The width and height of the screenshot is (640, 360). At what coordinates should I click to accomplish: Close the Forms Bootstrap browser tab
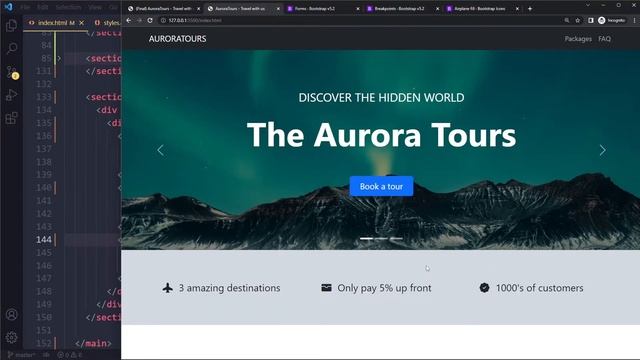pyautogui.click(x=358, y=9)
